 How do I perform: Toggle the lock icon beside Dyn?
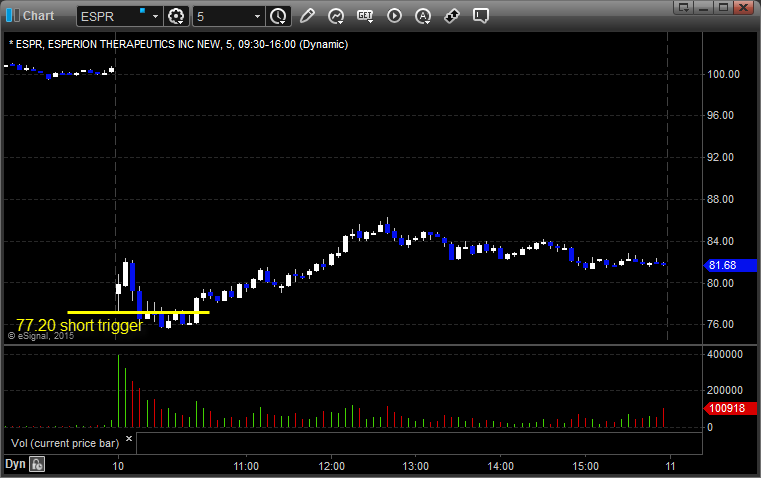point(37,465)
